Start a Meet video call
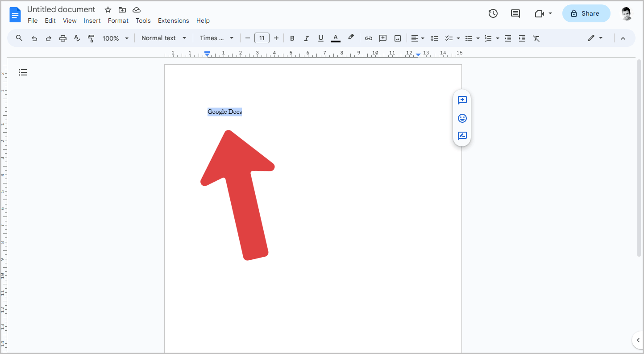644x354 pixels. (x=539, y=14)
